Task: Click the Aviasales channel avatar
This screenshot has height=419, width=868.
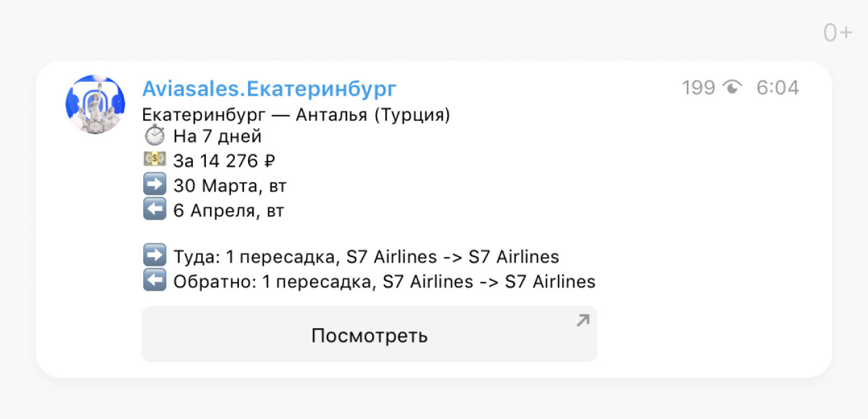Action: point(95,105)
